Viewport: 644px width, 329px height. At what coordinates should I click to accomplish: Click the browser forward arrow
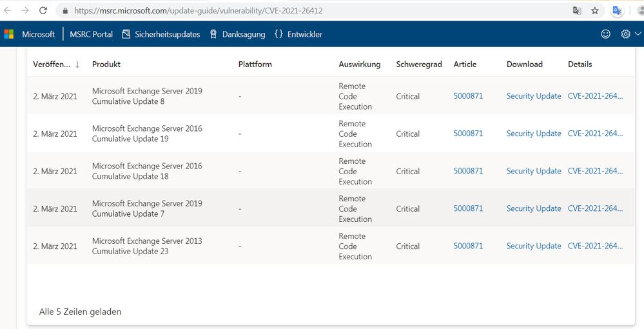[x=24, y=11]
